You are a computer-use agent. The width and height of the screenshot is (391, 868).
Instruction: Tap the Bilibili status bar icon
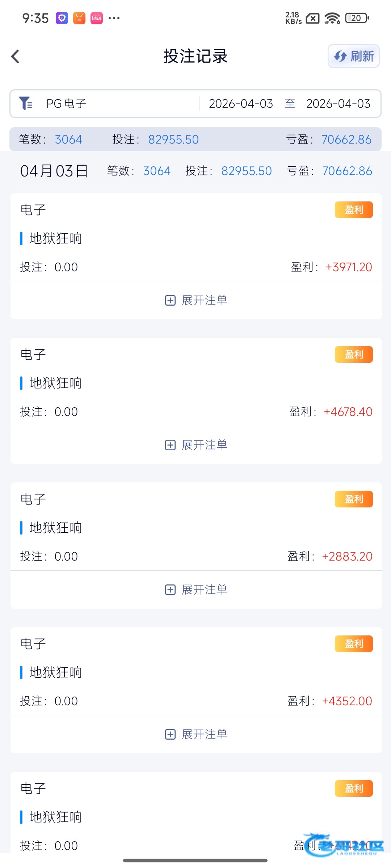coord(96,18)
